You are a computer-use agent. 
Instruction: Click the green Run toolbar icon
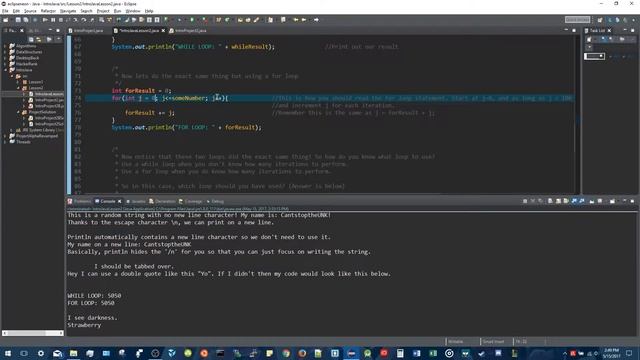(x=192, y=20)
